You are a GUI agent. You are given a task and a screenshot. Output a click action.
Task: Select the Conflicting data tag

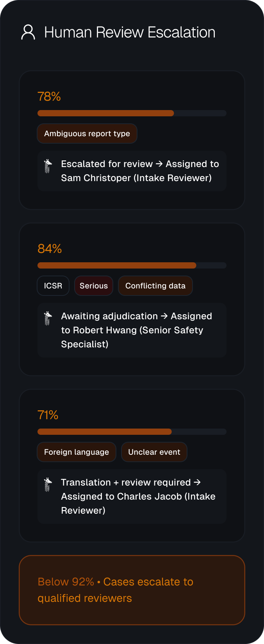155,286
